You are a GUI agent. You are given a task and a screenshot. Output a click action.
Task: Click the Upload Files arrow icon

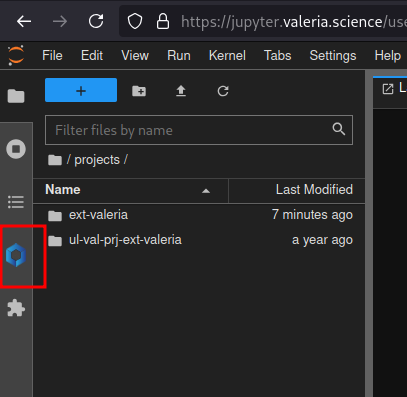pos(181,91)
